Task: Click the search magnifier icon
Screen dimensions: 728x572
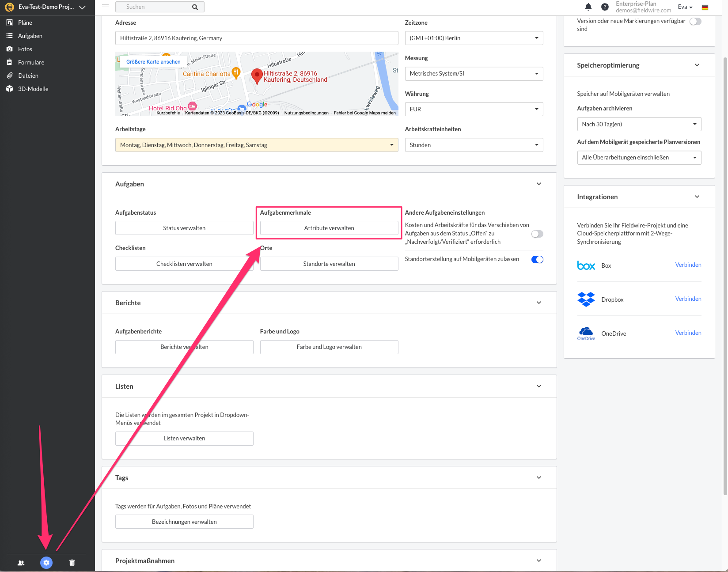Action: coord(195,7)
